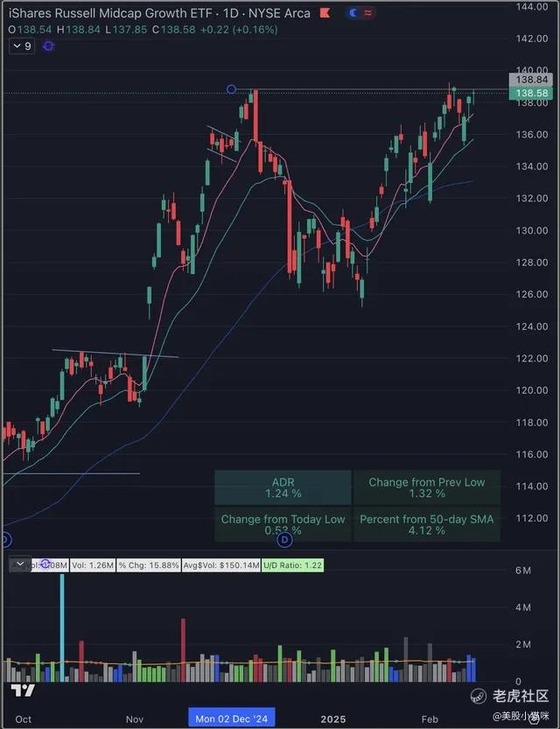Open the TradingView logo at the bottom left
560x729 pixels.
23,690
